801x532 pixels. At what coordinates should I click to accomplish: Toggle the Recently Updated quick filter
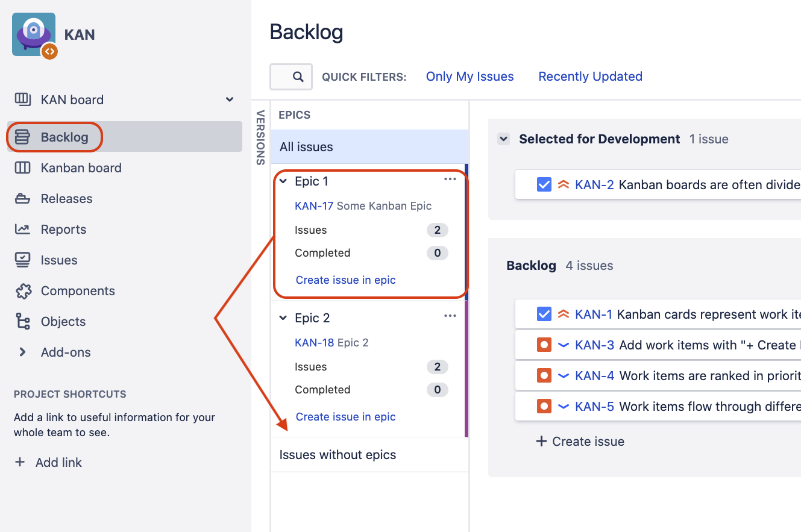[590, 77]
